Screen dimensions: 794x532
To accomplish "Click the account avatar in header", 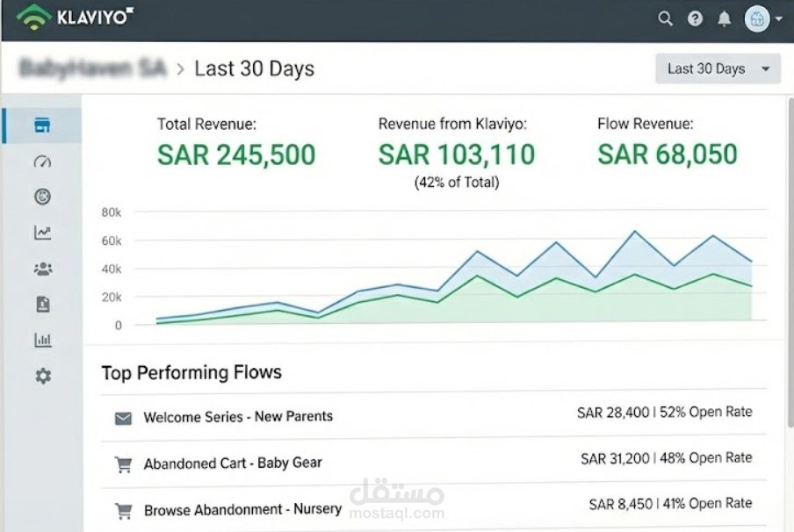I will (x=756, y=18).
